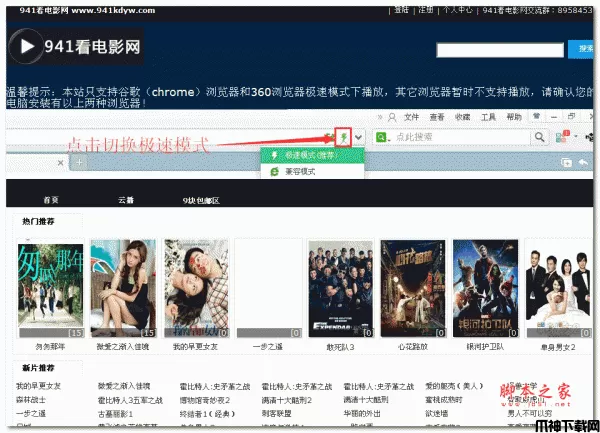Click the 霍比特人3五军之战 link
Viewport: 600px width, 433px height.
[130, 400]
